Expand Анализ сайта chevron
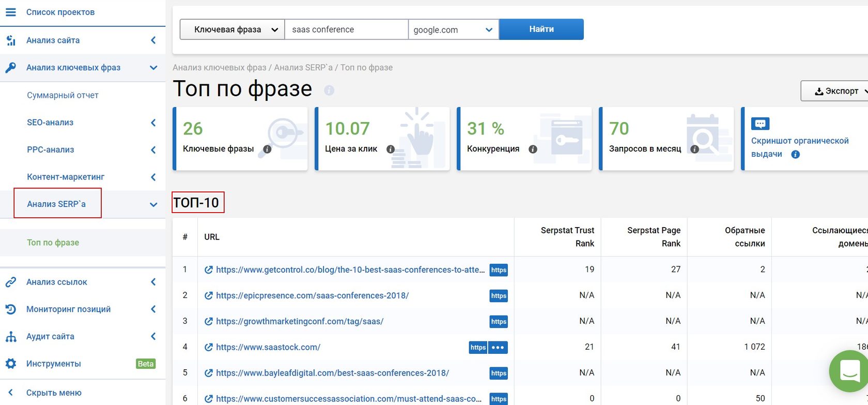This screenshot has width=868, height=405. [x=153, y=40]
